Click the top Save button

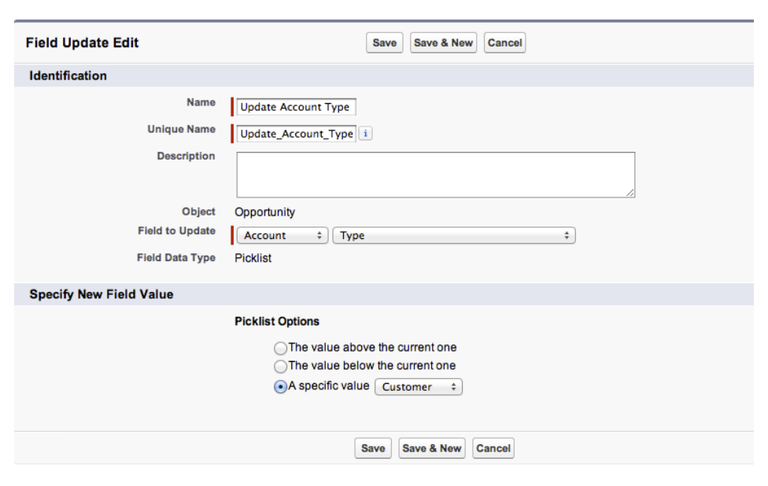coord(384,43)
